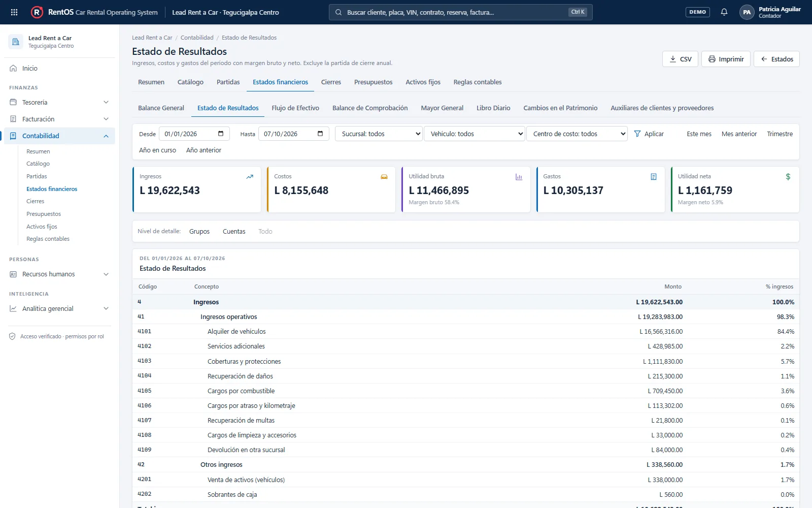The width and height of the screenshot is (812, 508).
Task: Click the Costos card car icon
Action: coord(384,177)
